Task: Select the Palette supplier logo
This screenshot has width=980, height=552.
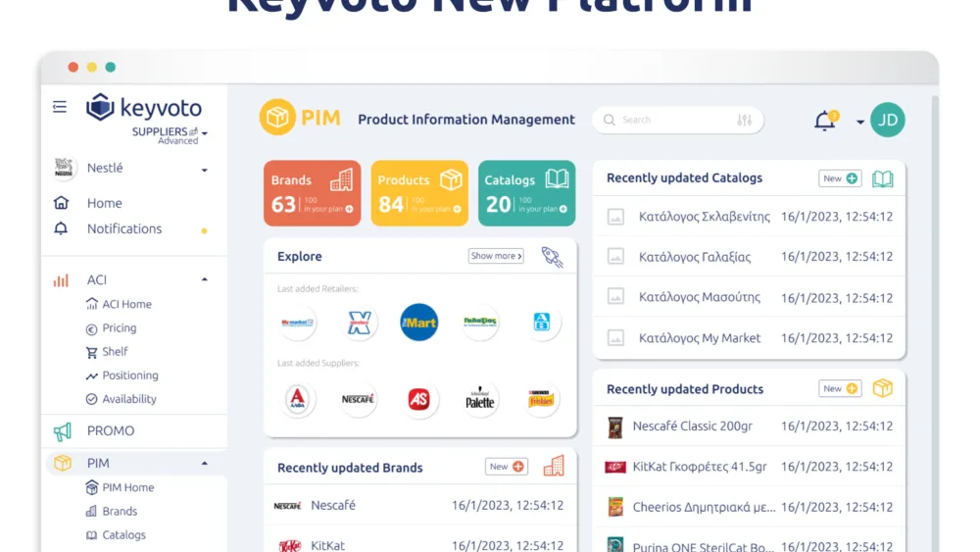Action: [480, 399]
